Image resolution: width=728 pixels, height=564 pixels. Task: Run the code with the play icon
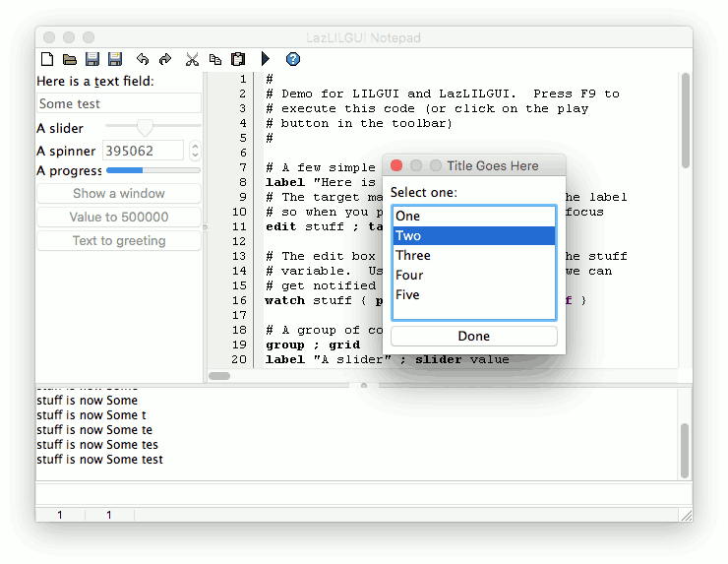266,60
